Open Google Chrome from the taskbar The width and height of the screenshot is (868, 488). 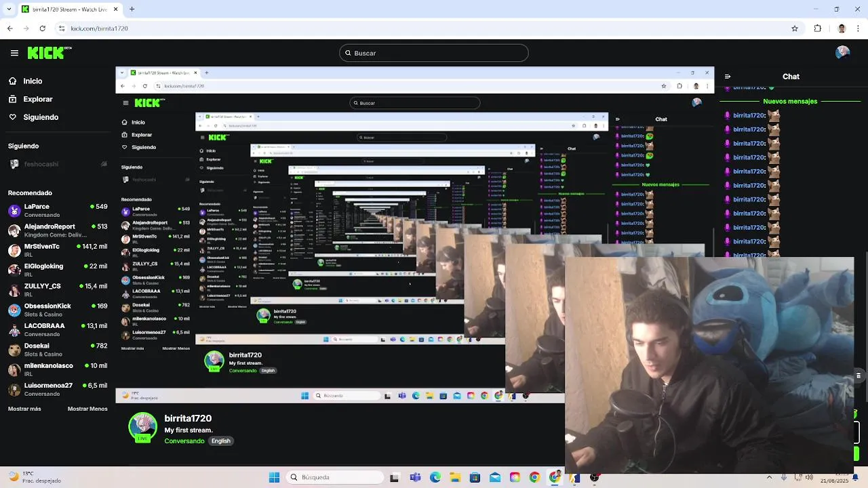(534, 477)
